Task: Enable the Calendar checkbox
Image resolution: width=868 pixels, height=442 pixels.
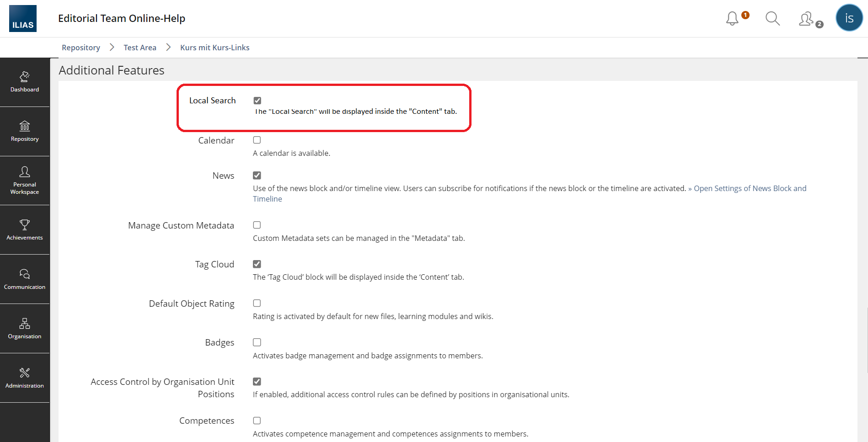Action: 257,140
